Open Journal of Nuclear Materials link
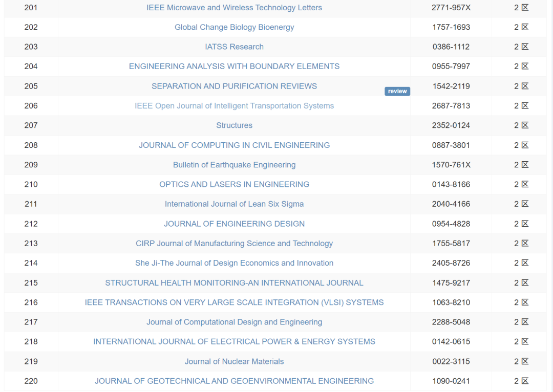This screenshot has width=553, height=392. pos(234,361)
